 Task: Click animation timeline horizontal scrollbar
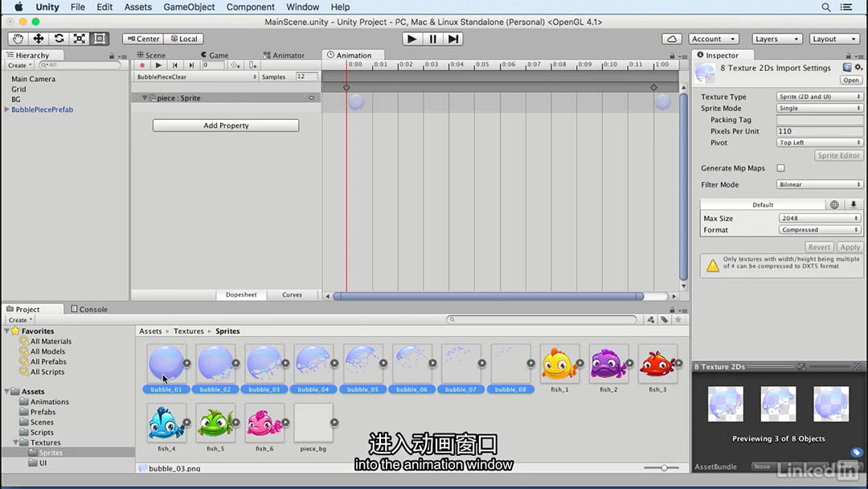pyautogui.click(x=489, y=296)
